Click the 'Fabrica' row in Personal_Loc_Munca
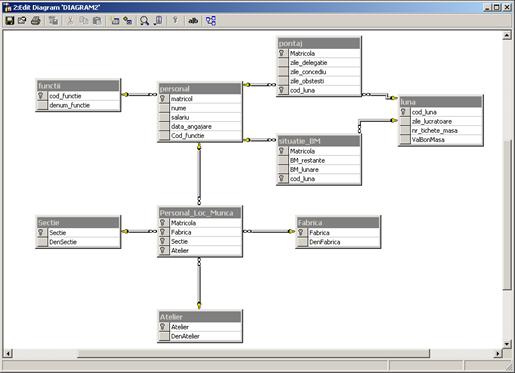 coord(200,232)
